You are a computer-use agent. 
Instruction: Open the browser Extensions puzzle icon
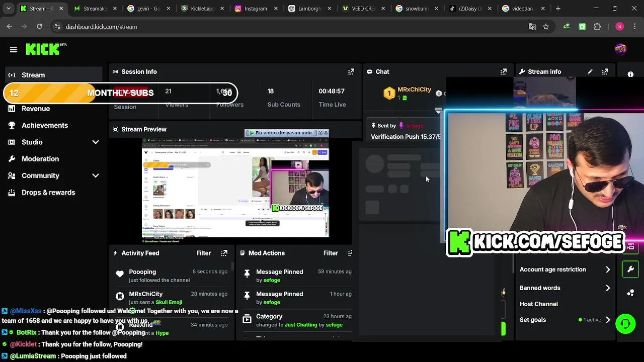tap(598, 27)
